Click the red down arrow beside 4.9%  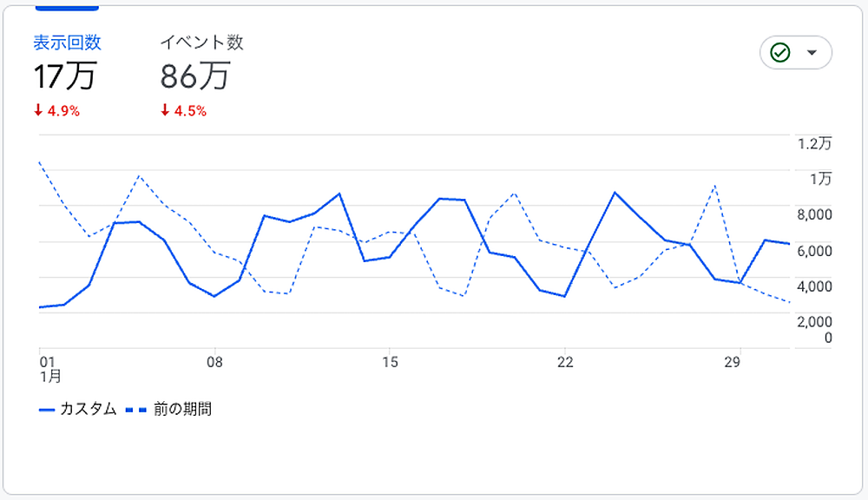pos(38,110)
